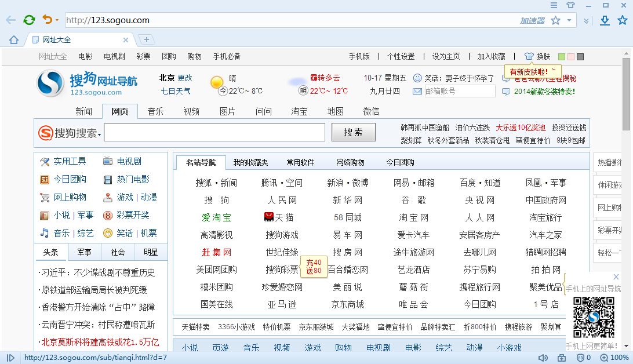Click the 邮箱账号 input field

[x=460, y=91]
